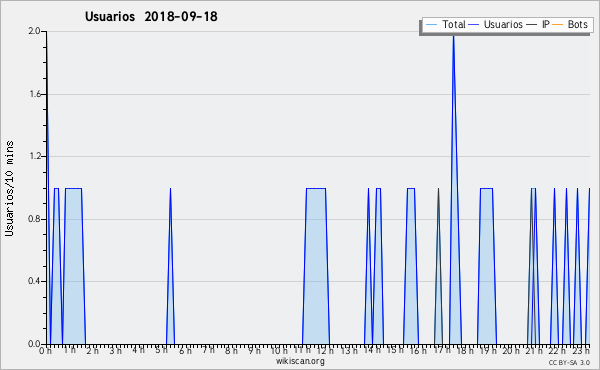Viewport: 600px width, 370px height.
Task: Click the "5 h" x-axis label
Action: pos(161,350)
